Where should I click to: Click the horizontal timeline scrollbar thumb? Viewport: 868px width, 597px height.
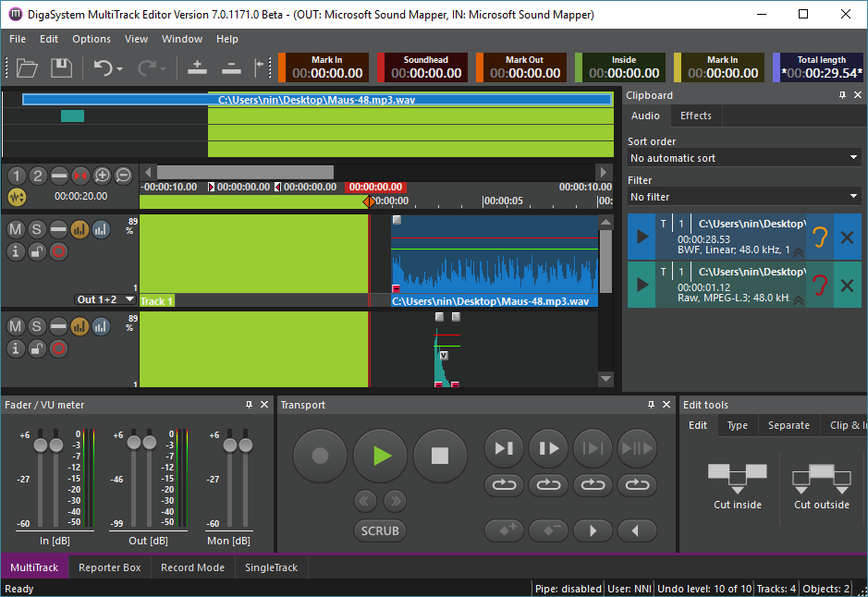click(x=245, y=173)
